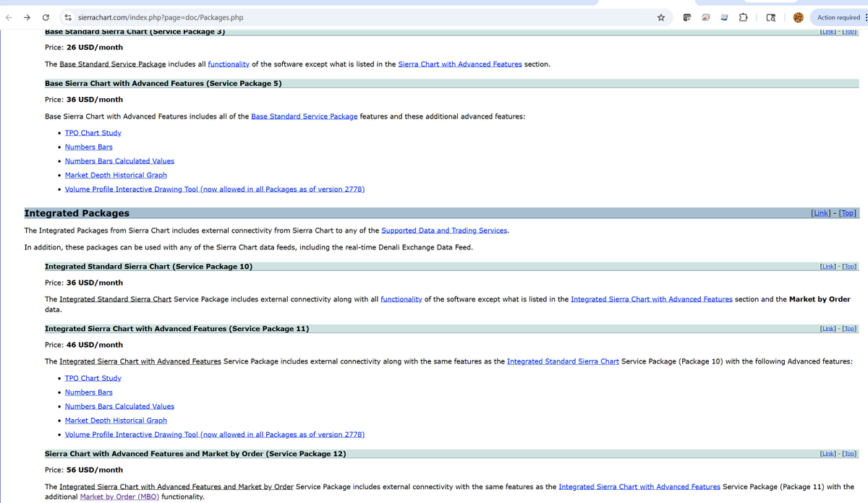
Task: Click [Top] for Service Package 11 heading
Action: point(849,329)
